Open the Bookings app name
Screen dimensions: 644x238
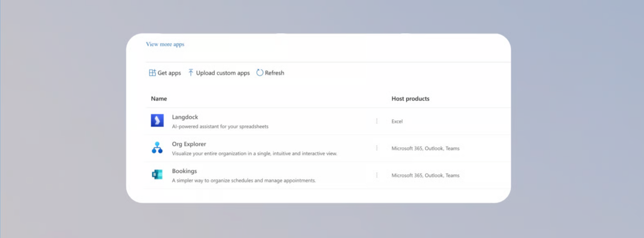pyautogui.click(x=184, y=171)
